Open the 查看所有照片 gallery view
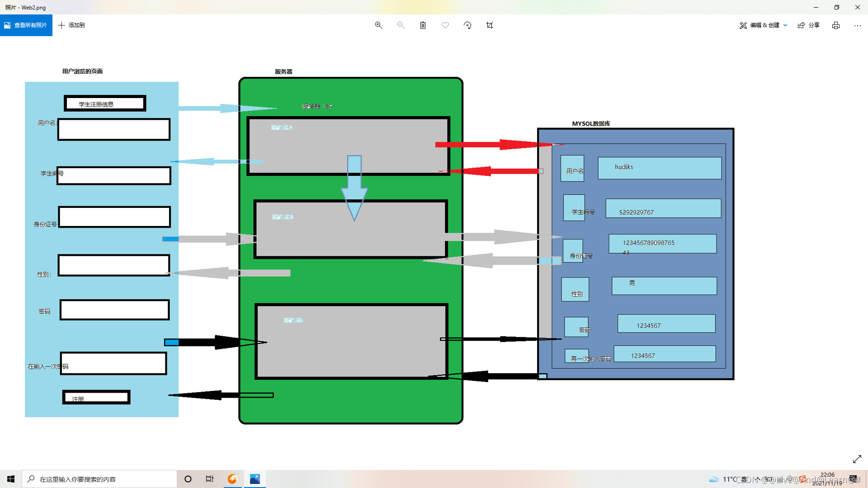 (26, 25)
